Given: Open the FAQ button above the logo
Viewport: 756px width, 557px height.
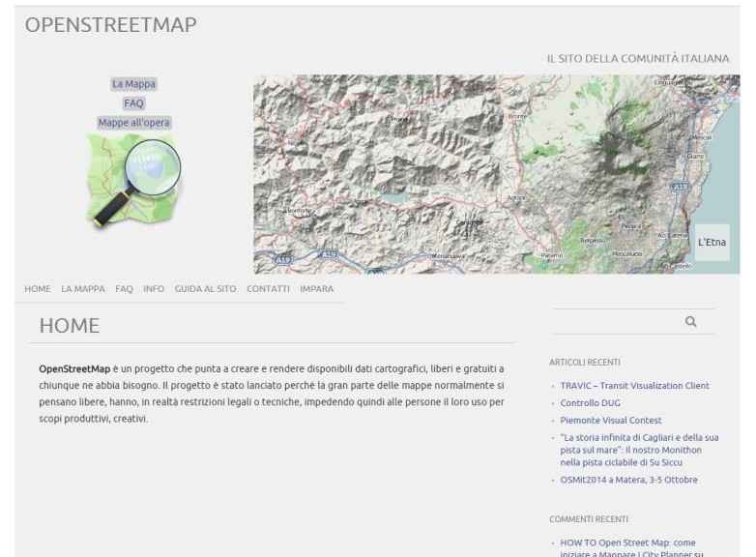Looking at the screenshot, I should point(133,103).
